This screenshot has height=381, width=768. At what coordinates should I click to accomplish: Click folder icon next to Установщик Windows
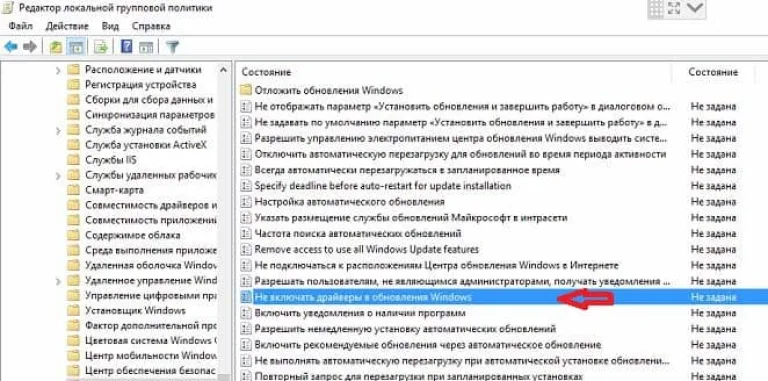(73, 310)
